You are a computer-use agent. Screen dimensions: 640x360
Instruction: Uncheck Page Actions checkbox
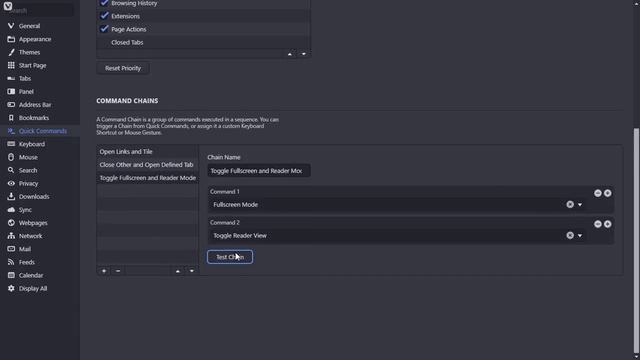click(104, 29)
